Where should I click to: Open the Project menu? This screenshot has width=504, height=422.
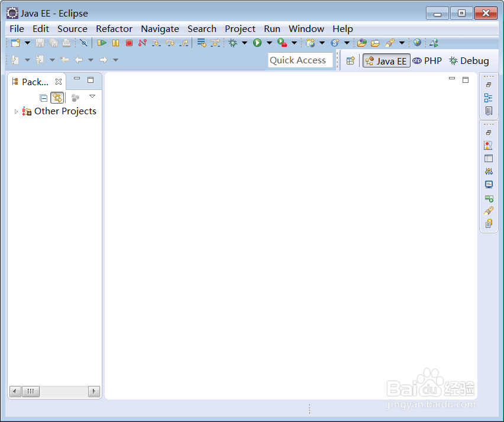click(x=240, y=28)
